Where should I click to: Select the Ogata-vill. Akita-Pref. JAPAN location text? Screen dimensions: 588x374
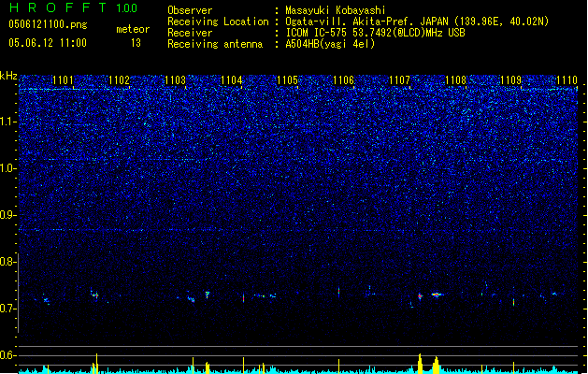[x=417, y=22]
